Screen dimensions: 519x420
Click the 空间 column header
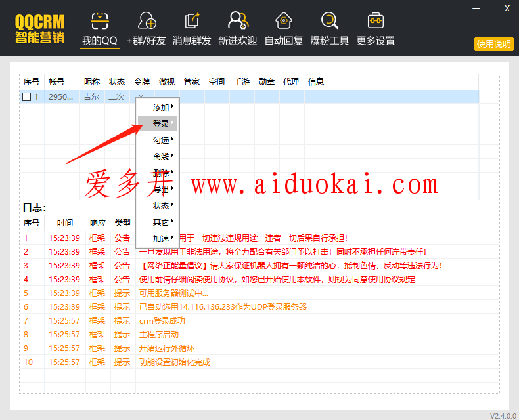217,81
